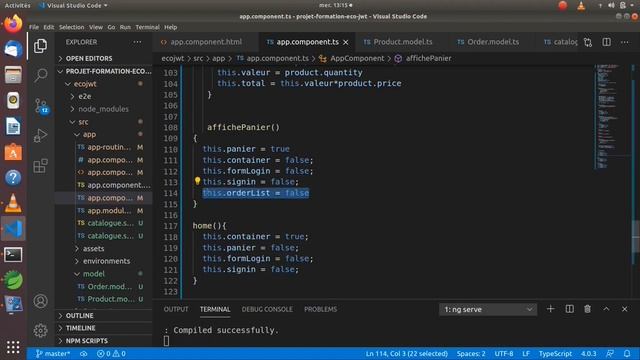640x360 pixels.
Task: Switch to the Problems panel tab
Action: point(320,309)
